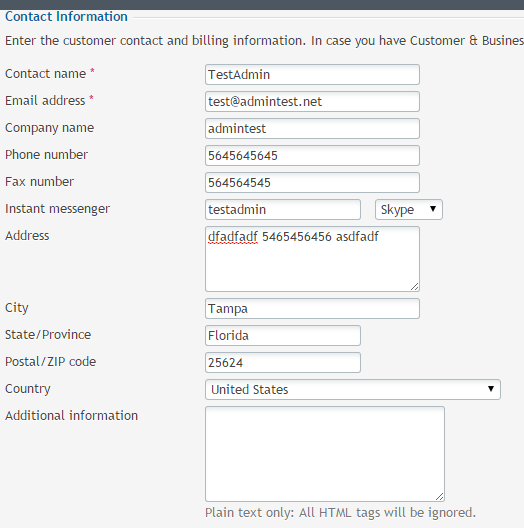This screenshot has height=528, width=524.
Task: Click inside the Address text area
Action: (312, 259)
